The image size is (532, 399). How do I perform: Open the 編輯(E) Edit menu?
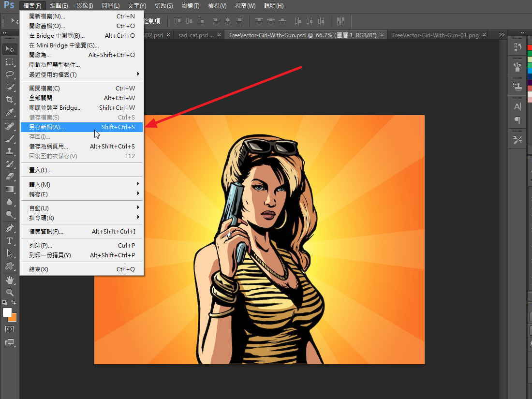(x=59, y=6)
